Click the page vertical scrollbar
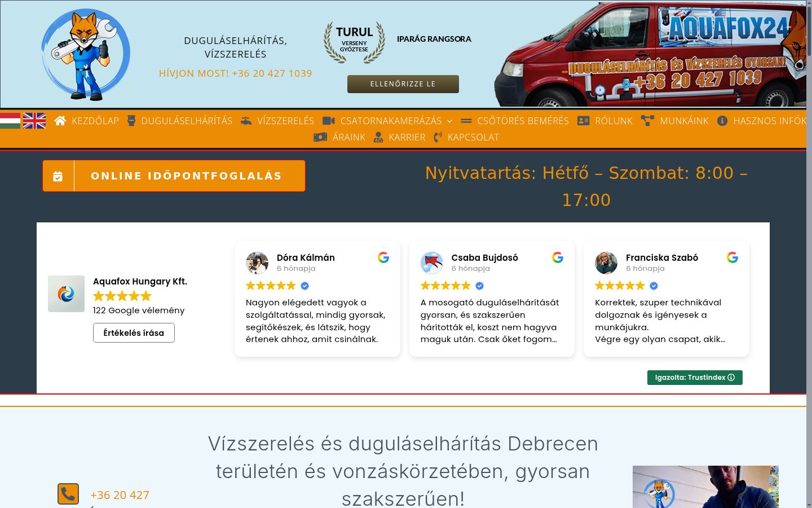This screenshot has width=812, height=508. (x=809, y=254)
